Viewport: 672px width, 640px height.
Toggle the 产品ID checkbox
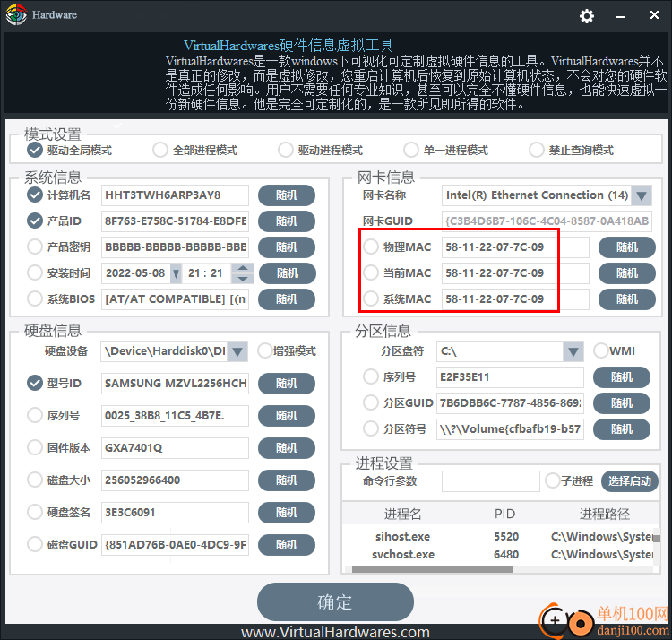point(35,221)
